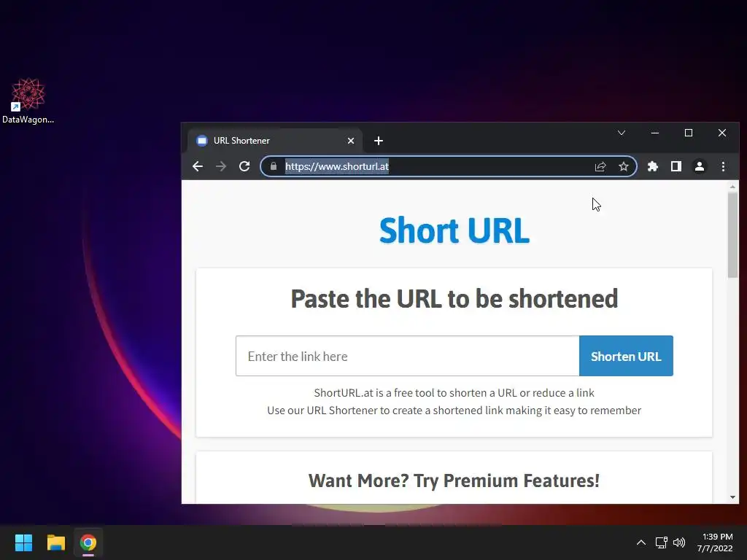Click the Enter the link here field
This screenshot has width=747, height=560.
[407, 356]
